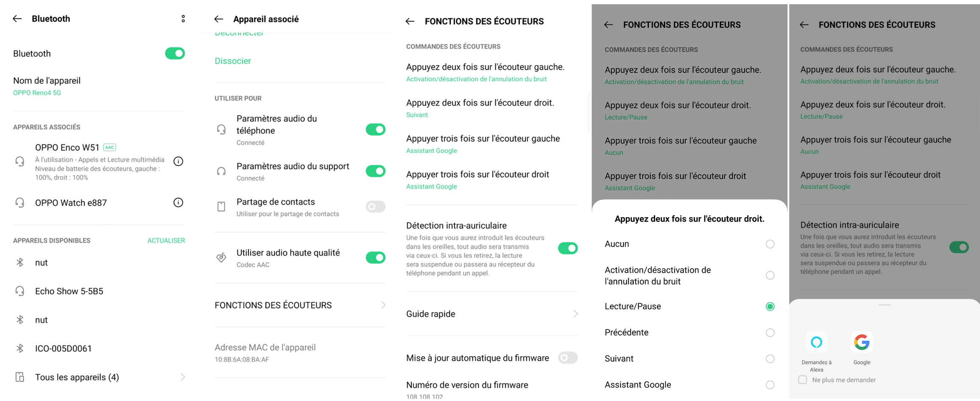The width and height of the screenshot is (980, 401).
Task: Turn off the main Bluetooth switch
Action: (175, 53)
